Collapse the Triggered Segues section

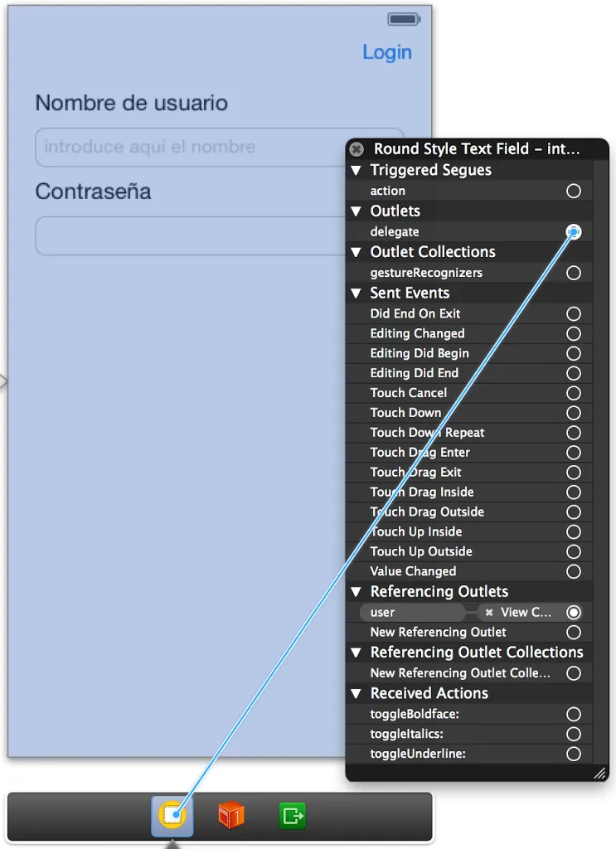[357, 171]
